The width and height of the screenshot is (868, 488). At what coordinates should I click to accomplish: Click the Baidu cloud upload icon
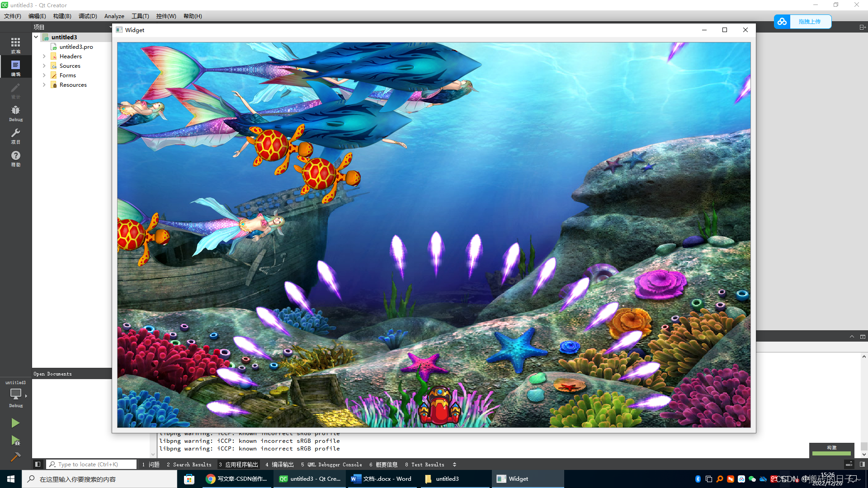782,22
